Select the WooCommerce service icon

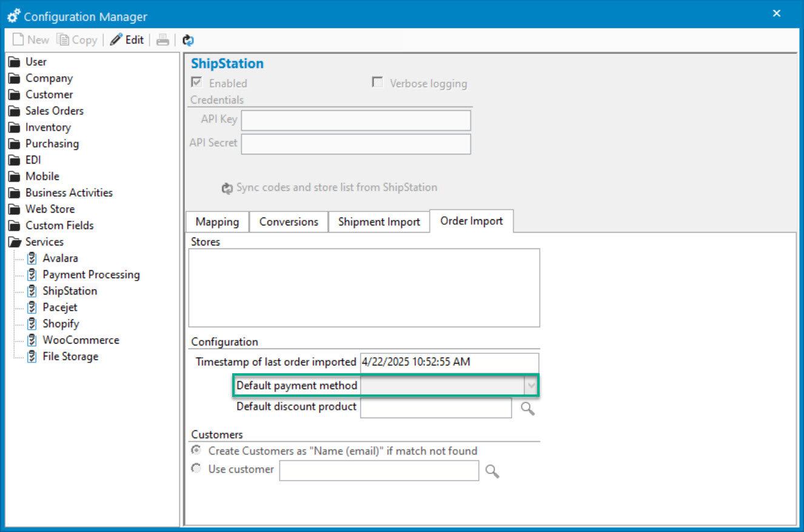tap(32, 340)
